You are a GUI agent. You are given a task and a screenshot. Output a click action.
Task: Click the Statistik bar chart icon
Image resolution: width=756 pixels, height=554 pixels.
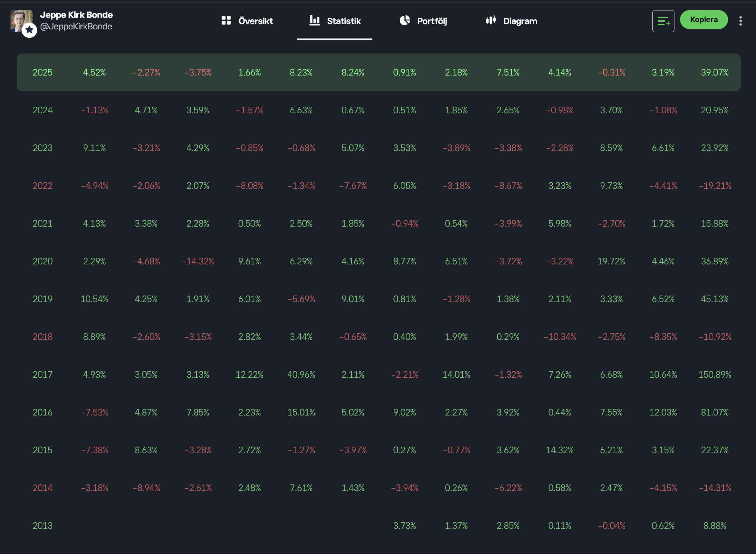pyautogui.click(x=314, y=20)
